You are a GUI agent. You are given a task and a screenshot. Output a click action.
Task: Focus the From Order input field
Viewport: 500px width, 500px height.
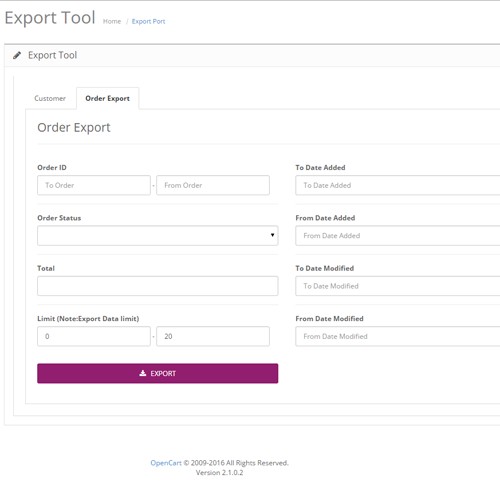213,185
